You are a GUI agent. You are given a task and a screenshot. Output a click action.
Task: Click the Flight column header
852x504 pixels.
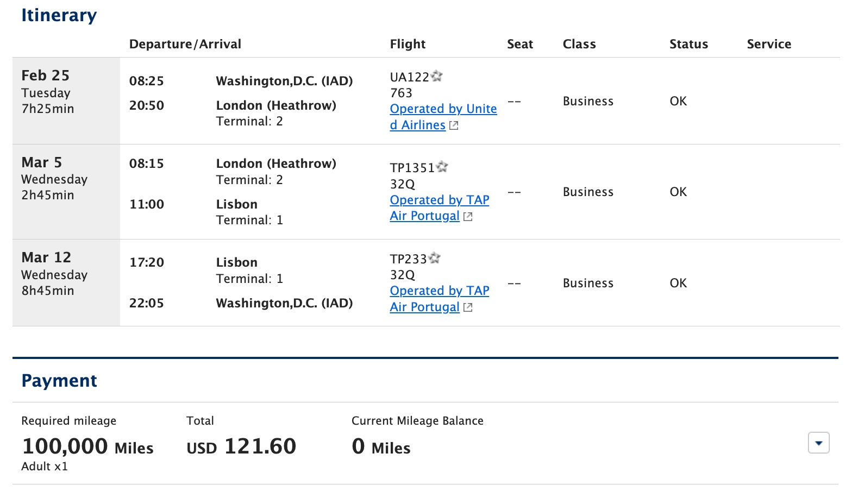(x=407, y=44)
